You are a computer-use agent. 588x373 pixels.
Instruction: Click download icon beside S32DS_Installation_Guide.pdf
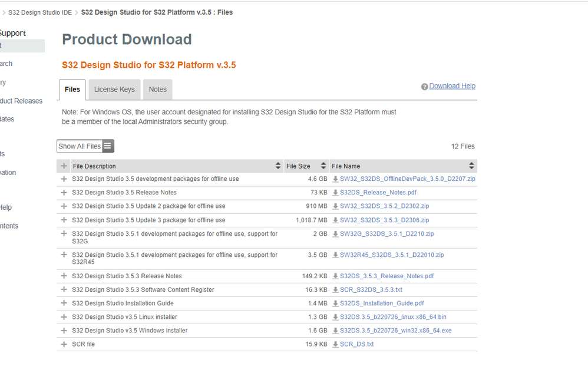pyautogui.click(x=333, y=303)
